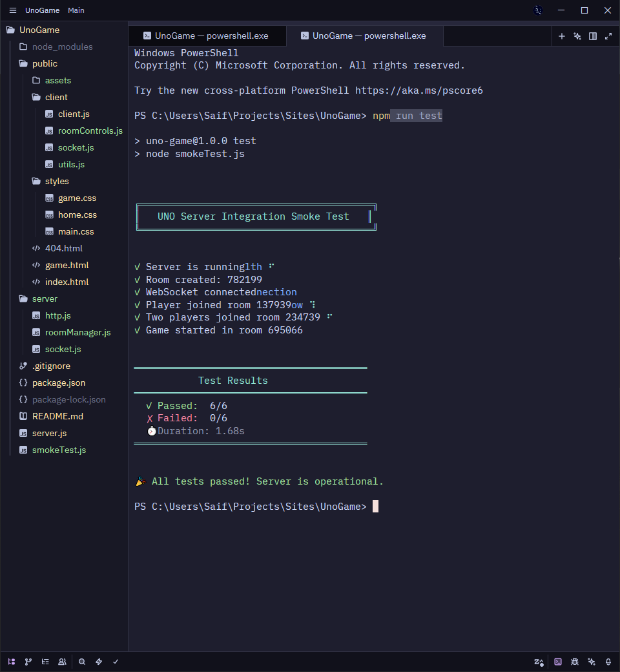Toggle the terminal panel icon
Viewport: 620px width, 672px height.
(558, 662)
